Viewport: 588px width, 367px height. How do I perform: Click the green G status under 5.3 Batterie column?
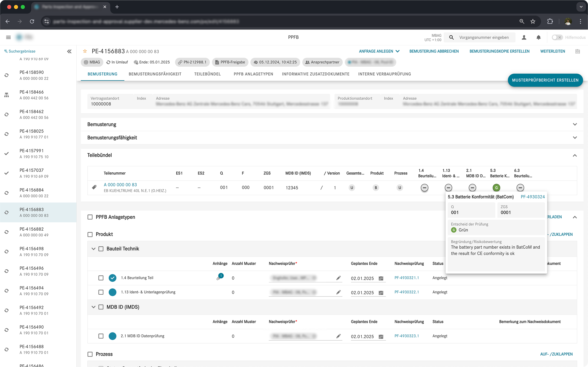point(496,188)
